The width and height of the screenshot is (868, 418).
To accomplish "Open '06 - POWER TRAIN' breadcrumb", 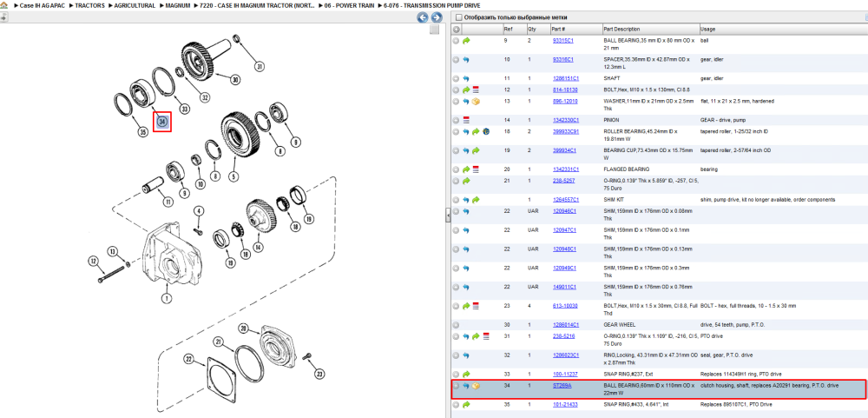I will [349, 5].
